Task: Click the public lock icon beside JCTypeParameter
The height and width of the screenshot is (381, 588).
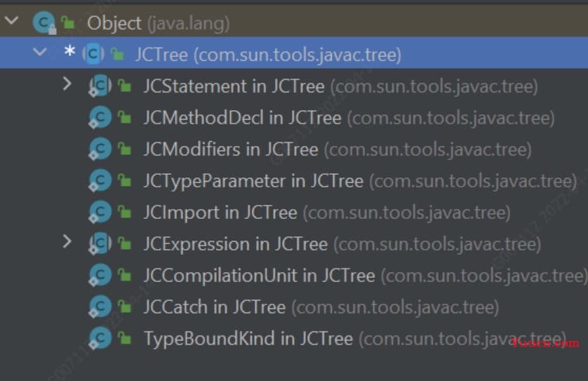Action: coord(124,180)
